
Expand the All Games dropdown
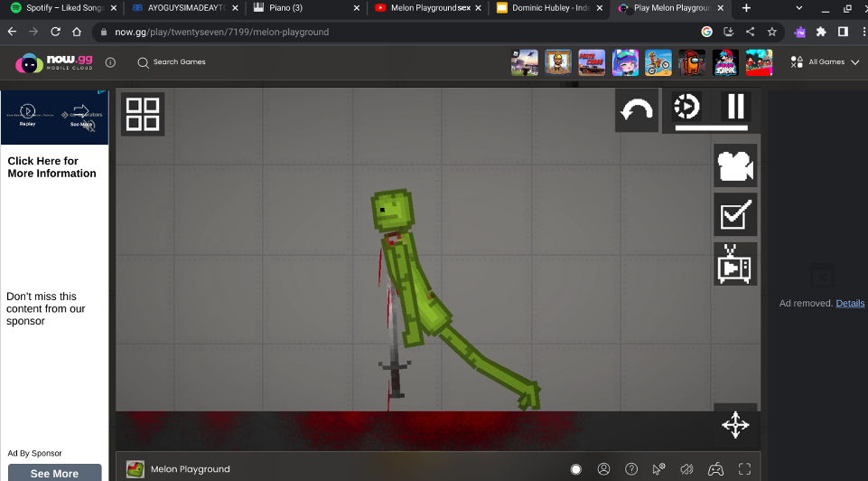tap(825, 62)
